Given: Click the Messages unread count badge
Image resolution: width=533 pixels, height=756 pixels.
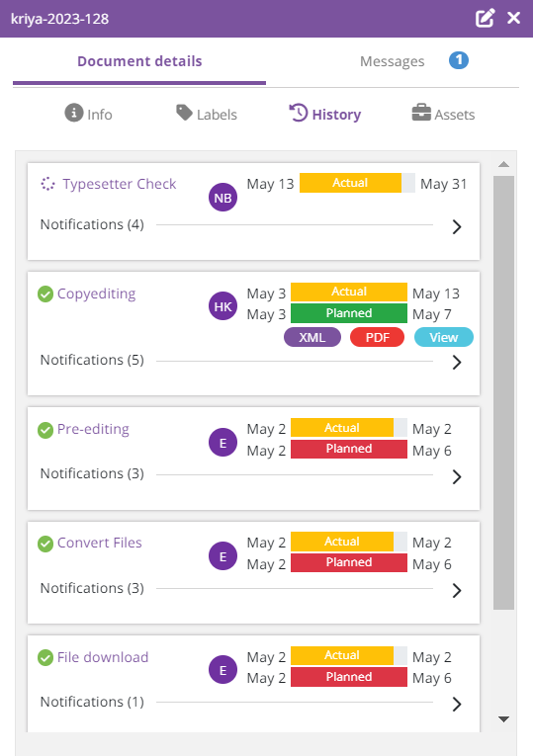Looking at the screenshot, I should tap(459, 60).
